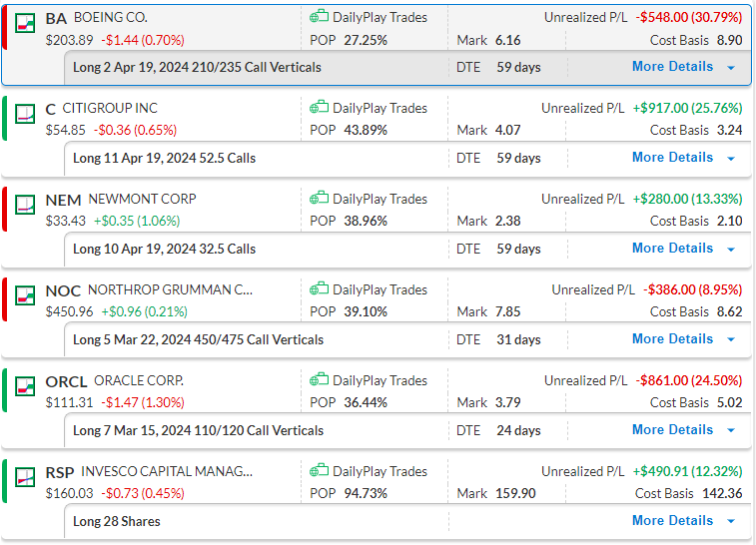Click DailyPlay Trades briefcase icon for Boeing
The height and width of the screenshot is (545, 756).
pyautogui.click(x=319, y=17)
